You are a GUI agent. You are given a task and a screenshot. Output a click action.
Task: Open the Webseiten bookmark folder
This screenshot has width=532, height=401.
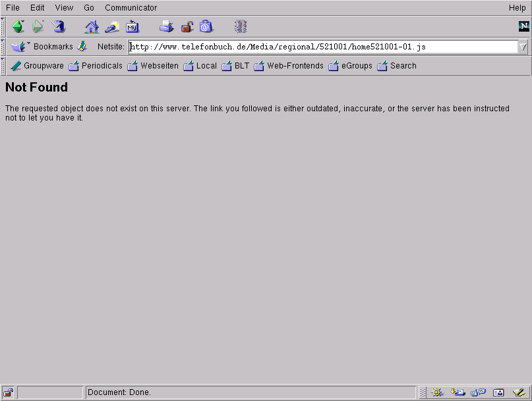(153, 66)
